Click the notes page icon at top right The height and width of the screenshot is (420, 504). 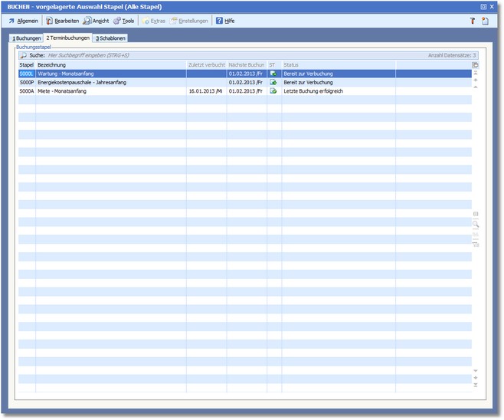[485, 21]
